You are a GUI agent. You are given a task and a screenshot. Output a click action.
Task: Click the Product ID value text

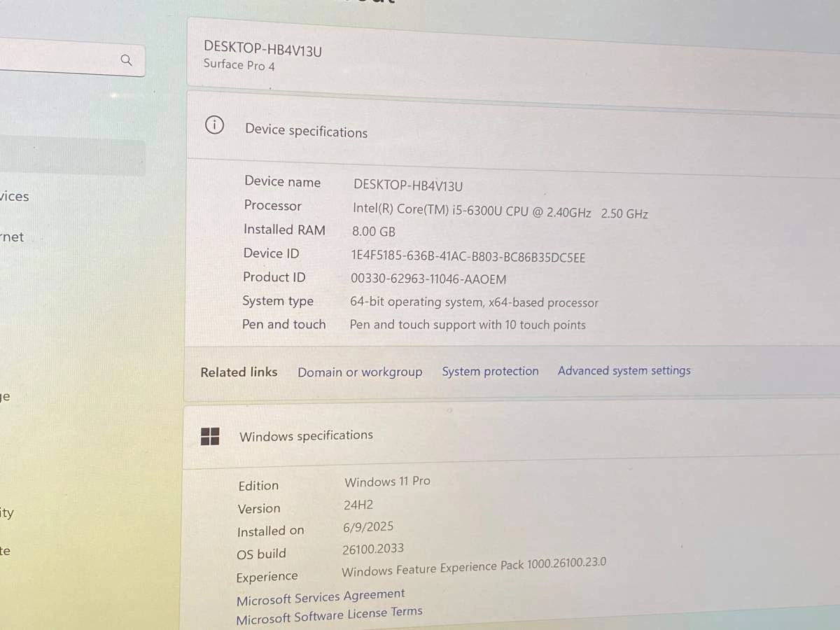428,279
